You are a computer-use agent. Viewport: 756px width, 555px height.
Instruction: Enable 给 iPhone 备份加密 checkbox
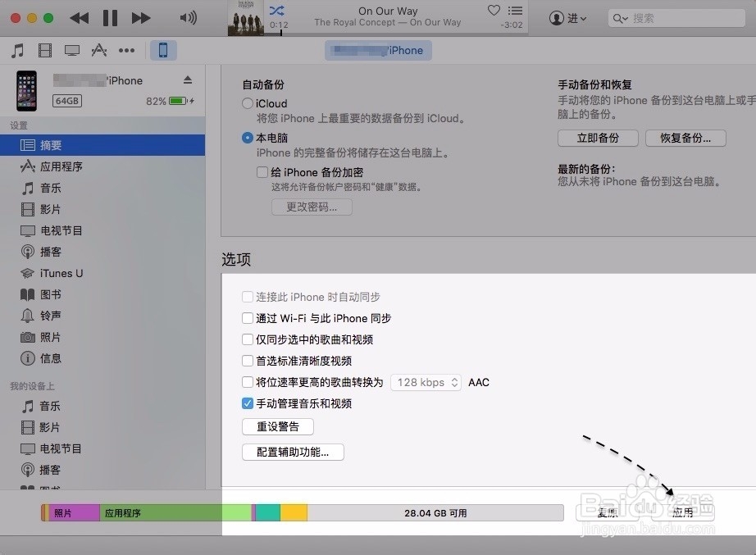click(x=262, y=171)
